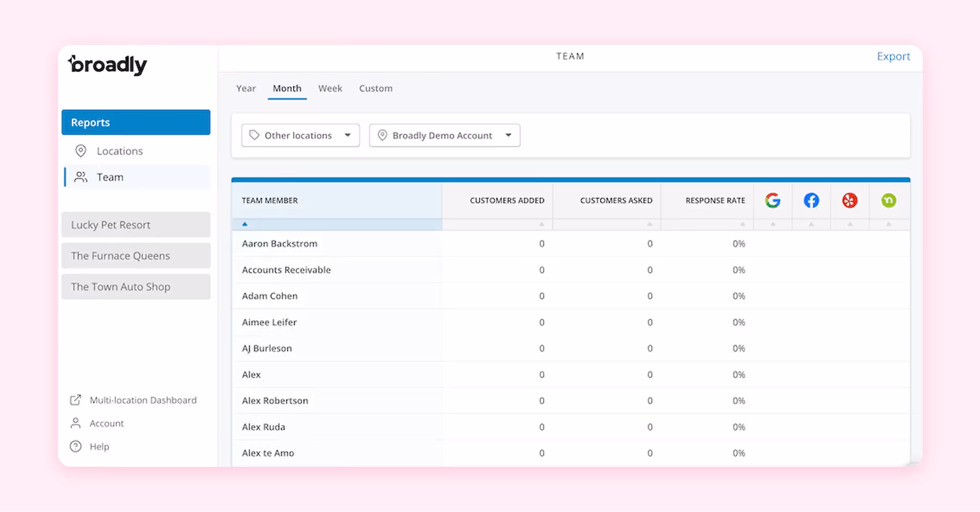This screenshot has height=512, width=980.
Task: Click the Nextdoor column icon
Action: tap(889, 200)
